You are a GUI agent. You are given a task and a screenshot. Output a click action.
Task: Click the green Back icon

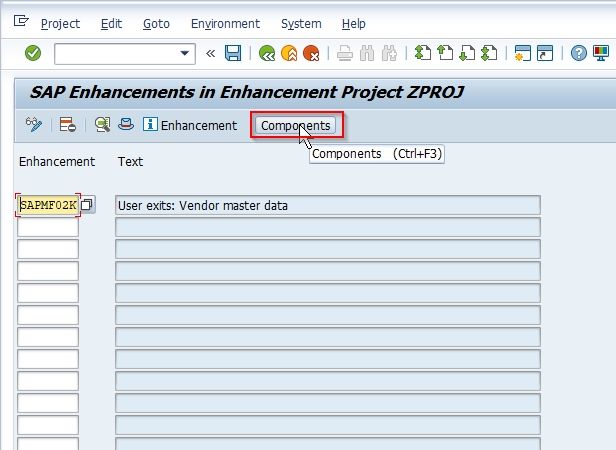(x=267, y=53)
